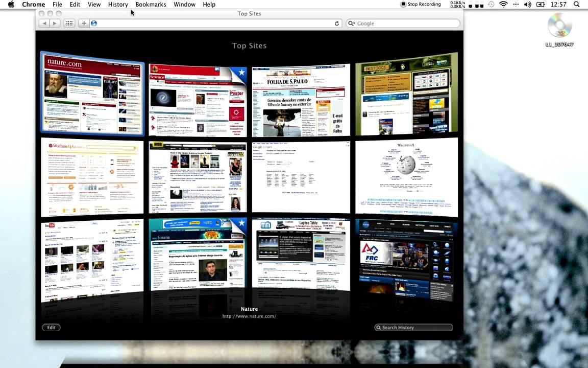Open the Google search magnifier dropdown
The height and width of the screenshot is (368, 588).
(x=351, y=24)
